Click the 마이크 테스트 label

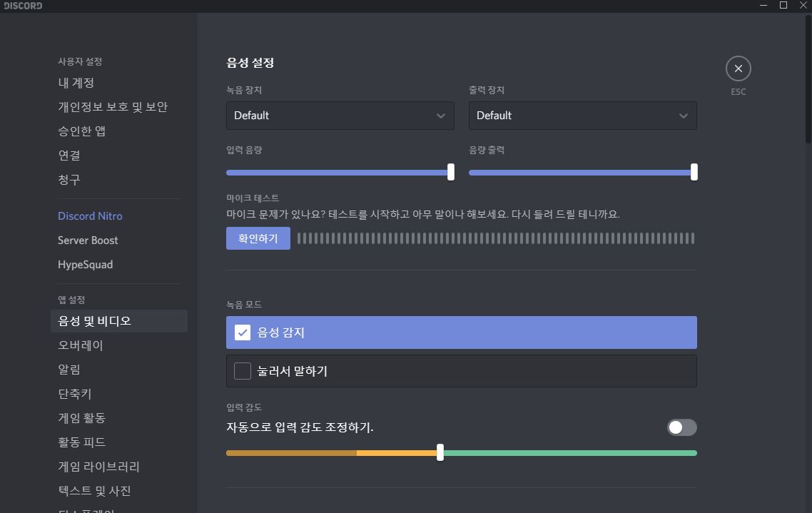tap(253, 198)
